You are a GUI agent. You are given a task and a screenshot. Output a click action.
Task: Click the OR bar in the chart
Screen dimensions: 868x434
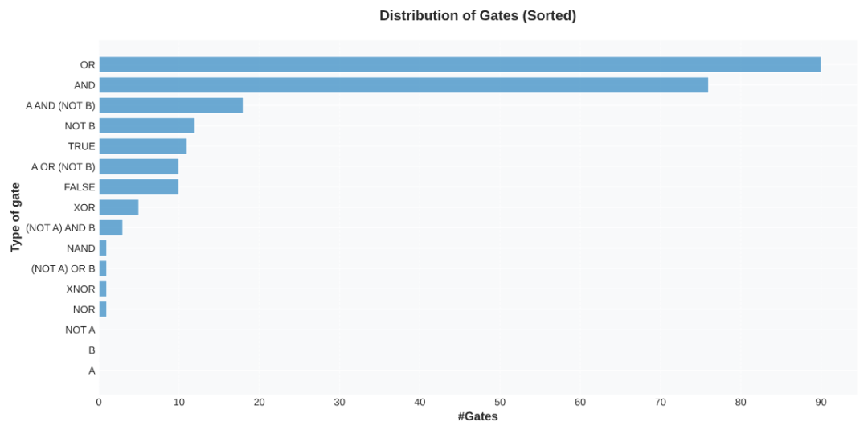pyautogui.click(x=459, y=65)
